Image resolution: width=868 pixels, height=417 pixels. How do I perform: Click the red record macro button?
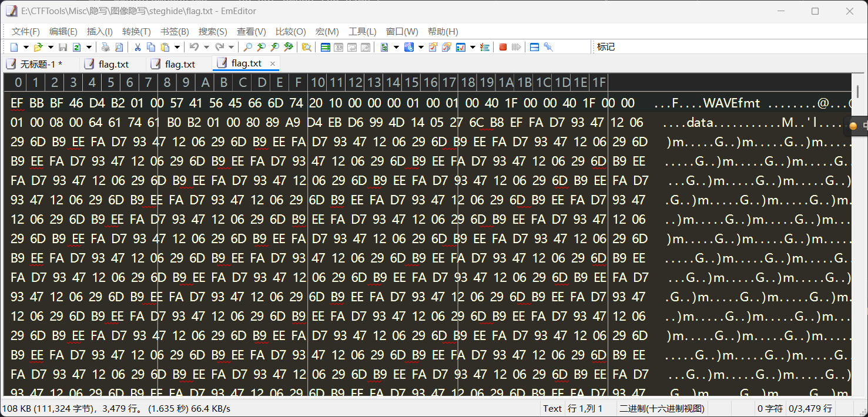[503, 47]
